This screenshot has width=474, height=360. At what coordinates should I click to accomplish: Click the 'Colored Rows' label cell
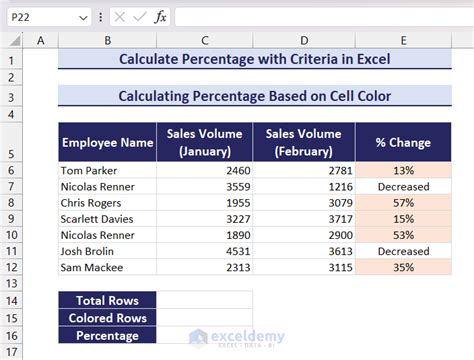[107, 318]
